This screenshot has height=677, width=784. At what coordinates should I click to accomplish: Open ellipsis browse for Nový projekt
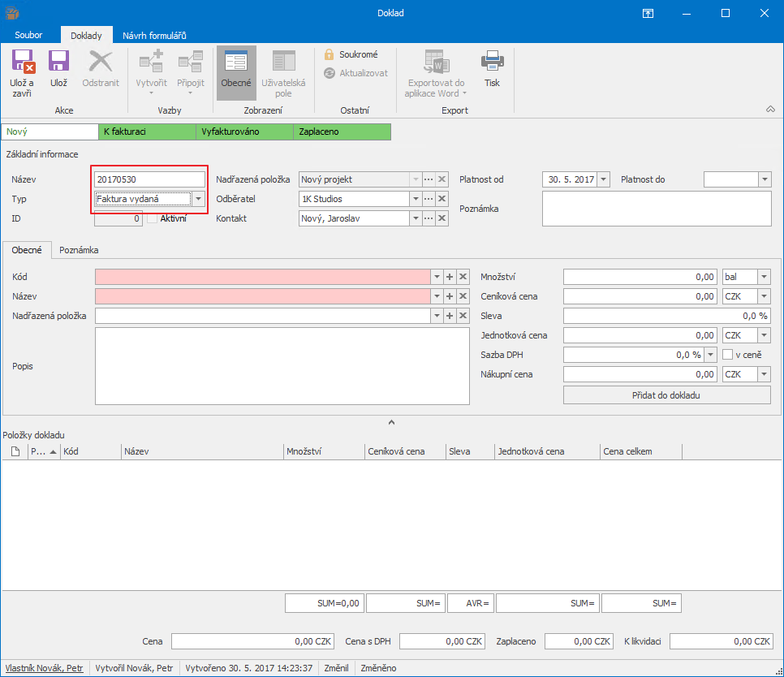click(x=429, y=179)
